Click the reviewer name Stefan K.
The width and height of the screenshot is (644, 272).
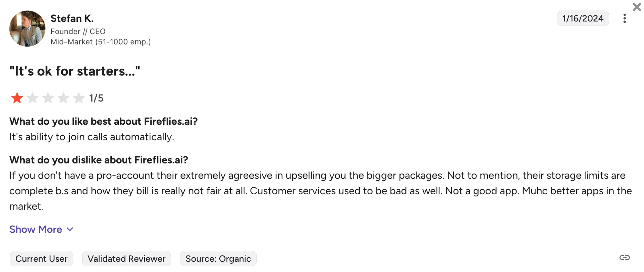pos(72,18)
